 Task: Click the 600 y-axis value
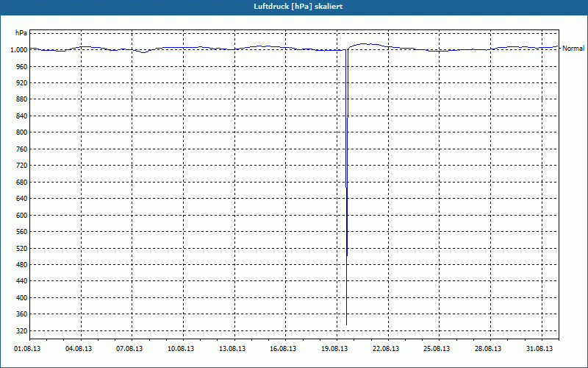pos(21,215)
